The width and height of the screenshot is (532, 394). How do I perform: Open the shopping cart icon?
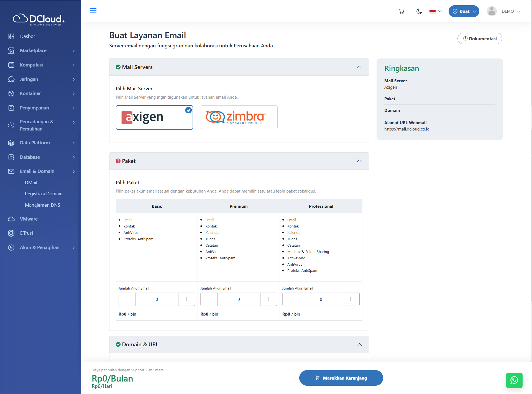(401, 11)
